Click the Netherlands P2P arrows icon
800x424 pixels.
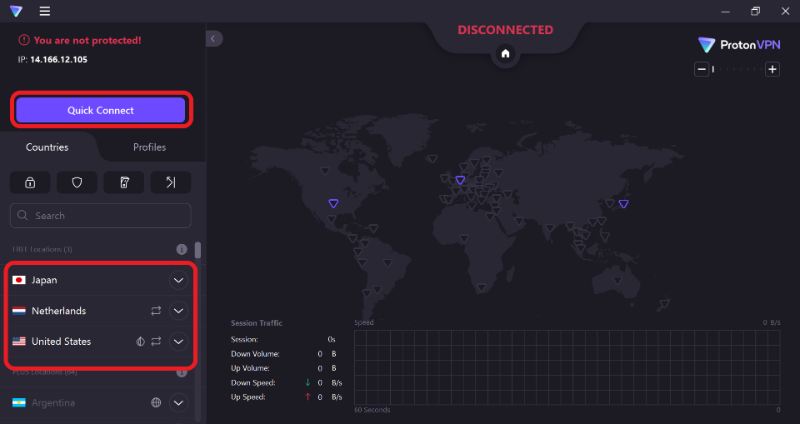(156, 311)
